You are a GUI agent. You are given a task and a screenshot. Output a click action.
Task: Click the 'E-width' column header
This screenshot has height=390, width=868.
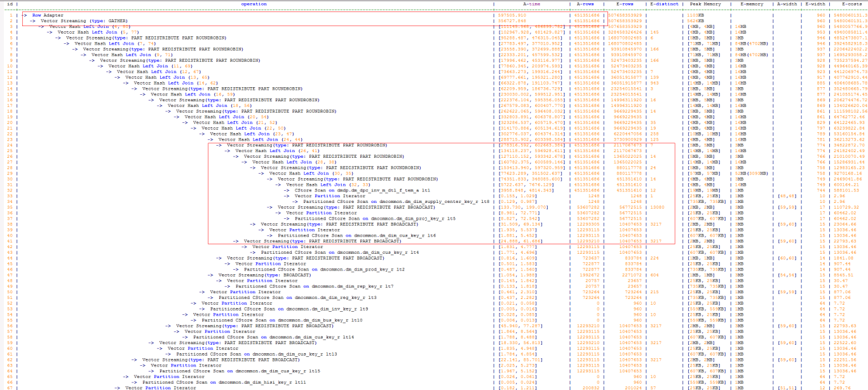815,4
